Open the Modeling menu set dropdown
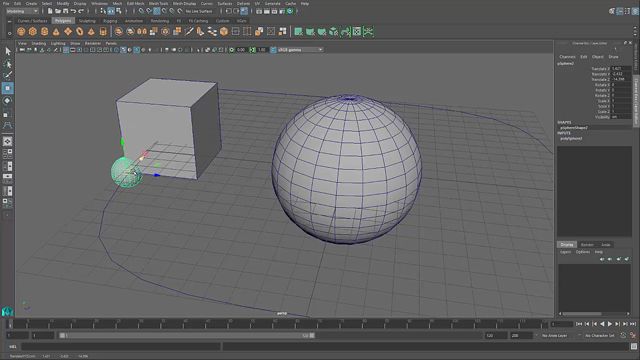The width and height of the screenshot is (640, 360). coord(22,11)
